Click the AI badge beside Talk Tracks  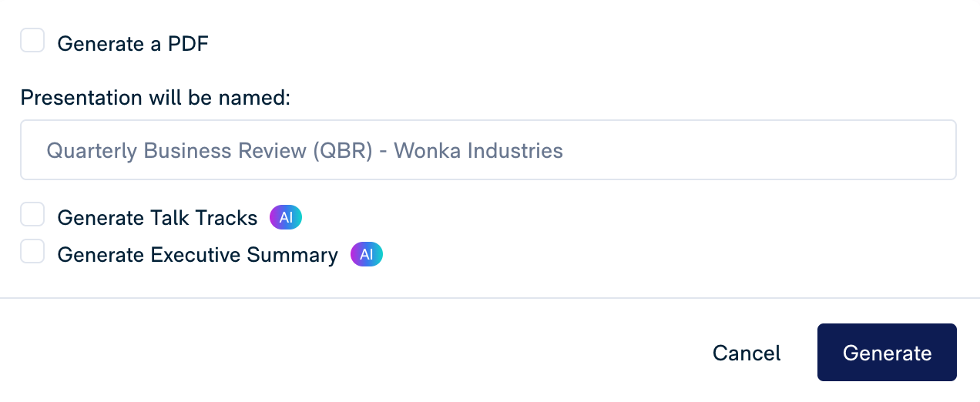[286, 218]
